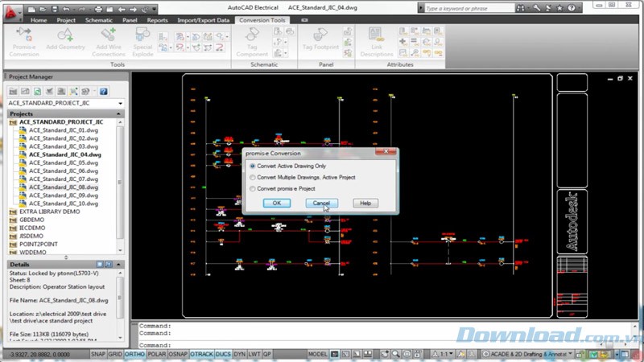Click the first icon in Project Manager toolbar
The width and height of the screenshot is (644, 362).
click(13, 91)
